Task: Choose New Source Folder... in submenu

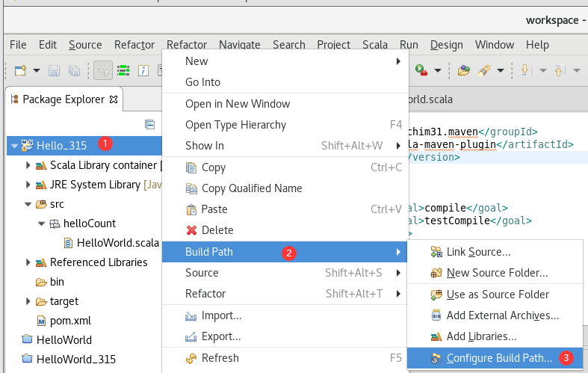Action: 495,273
